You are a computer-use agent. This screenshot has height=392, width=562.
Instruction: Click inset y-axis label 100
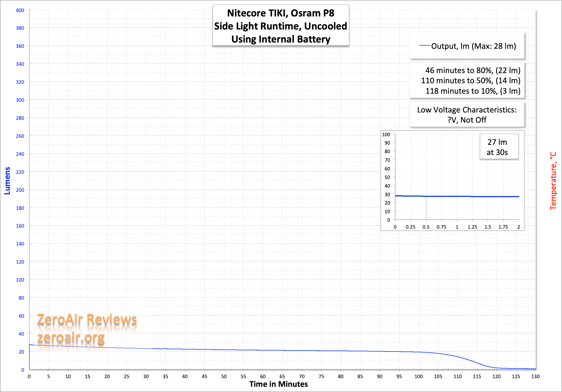386,135
